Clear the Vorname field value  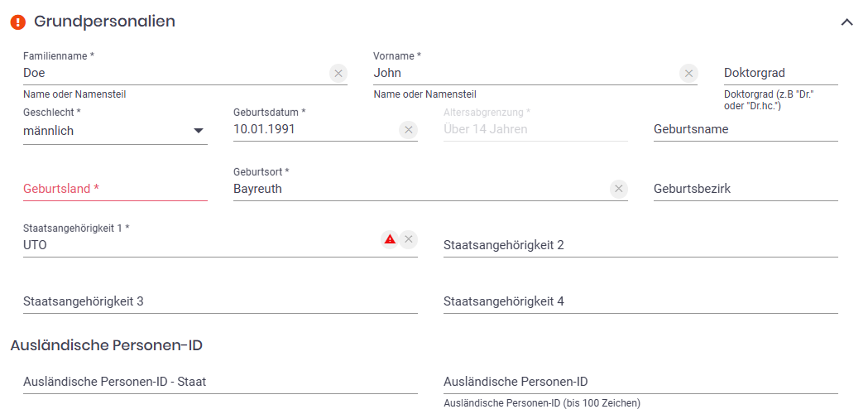click(688, 74)
